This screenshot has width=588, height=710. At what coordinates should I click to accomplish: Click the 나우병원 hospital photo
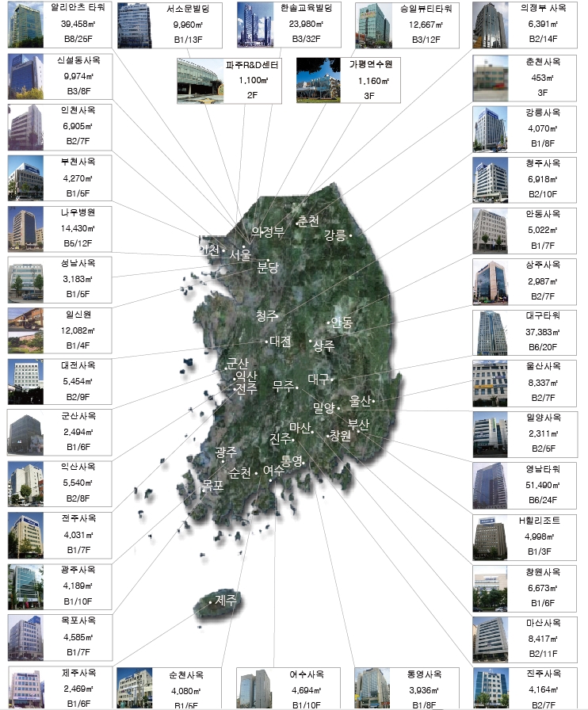click(26, 229)
